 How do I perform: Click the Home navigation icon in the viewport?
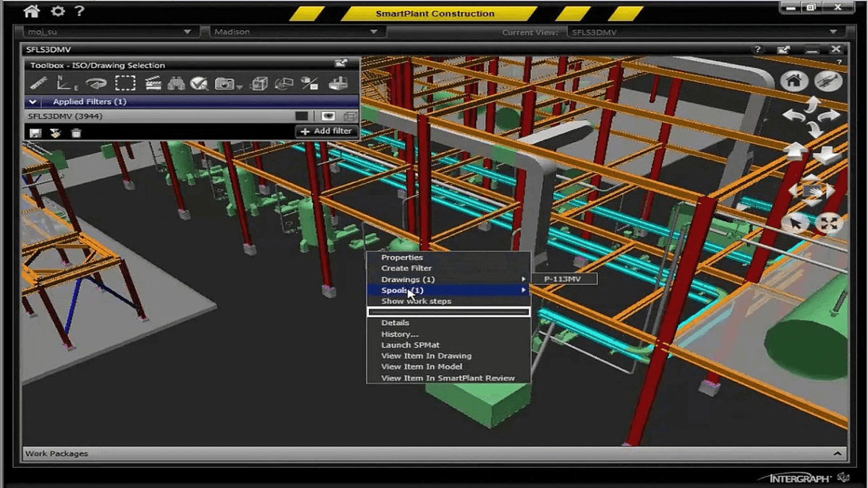(x=793, y=80)
